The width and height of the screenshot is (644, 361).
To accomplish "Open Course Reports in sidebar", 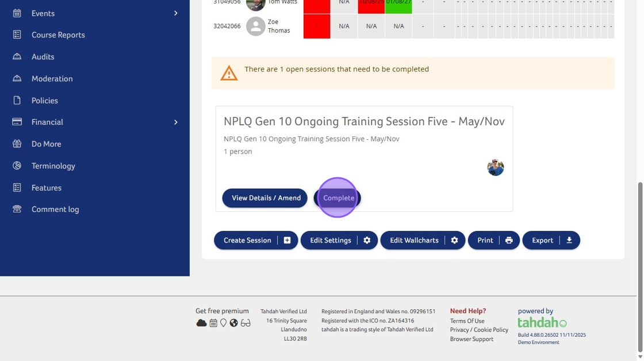I will (x=58, y=35).
